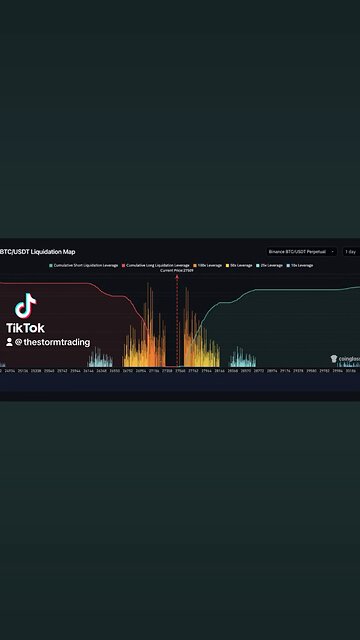Toggle the 100x Leverage legend series
Image resolution: width=360 pixels, height=640 pixels.
208,265
